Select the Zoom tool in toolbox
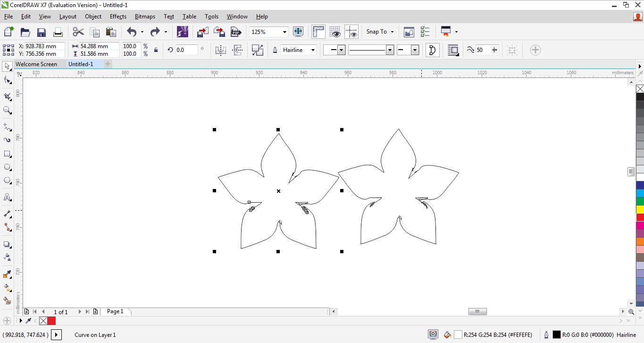 [x=7, y=110]
